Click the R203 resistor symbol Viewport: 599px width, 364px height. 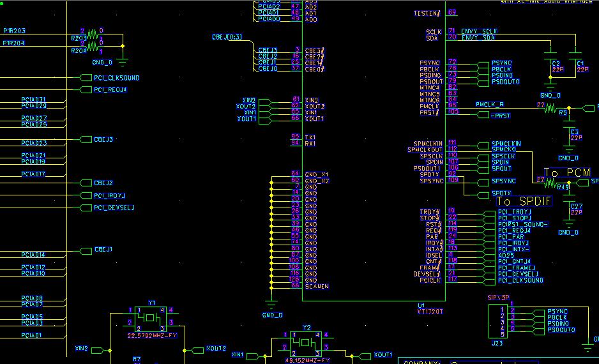[x=93, y=32]
